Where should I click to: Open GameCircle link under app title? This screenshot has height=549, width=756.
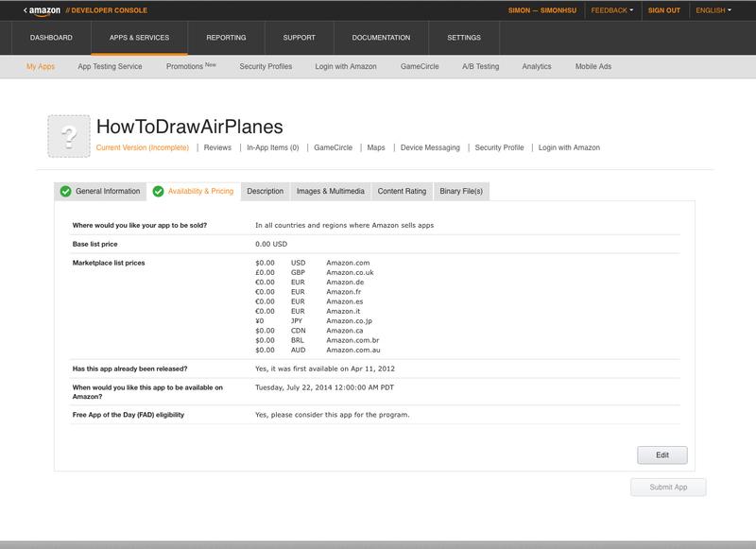click(334, 147)
